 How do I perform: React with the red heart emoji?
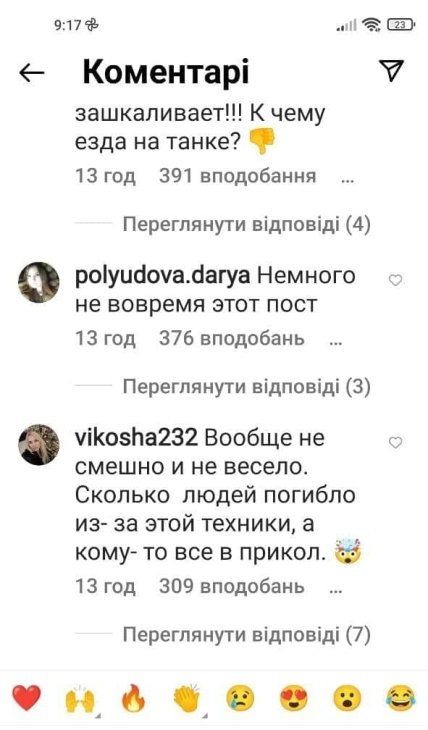point(27,698)
